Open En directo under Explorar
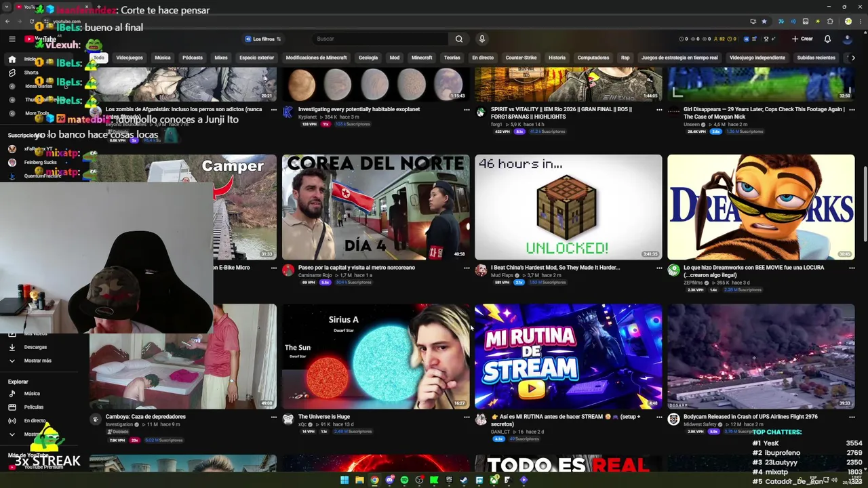The width and height of the screenshot is (868, 488). (35, 420)
